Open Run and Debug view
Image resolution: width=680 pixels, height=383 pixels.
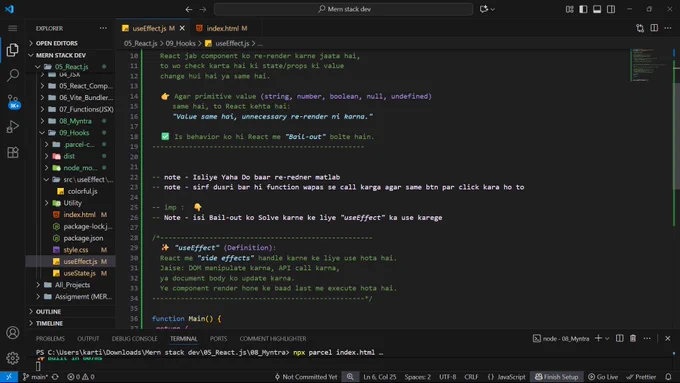pyautogui.click(x=13, y=127)
